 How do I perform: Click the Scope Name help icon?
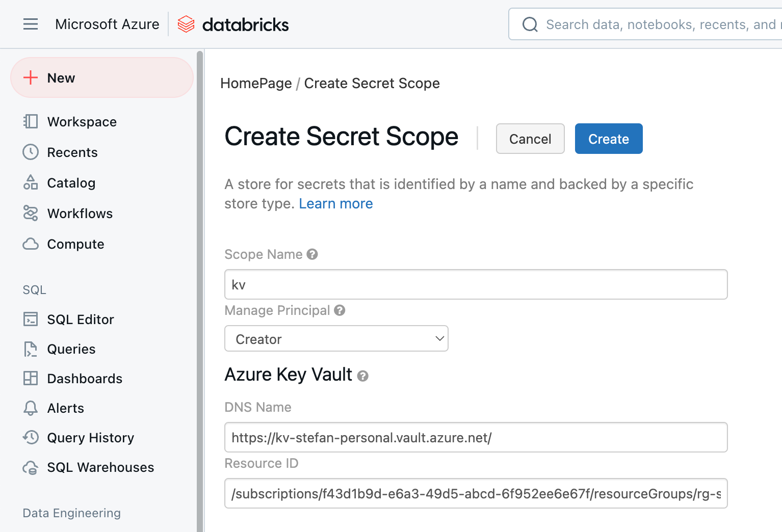point(312,254)
